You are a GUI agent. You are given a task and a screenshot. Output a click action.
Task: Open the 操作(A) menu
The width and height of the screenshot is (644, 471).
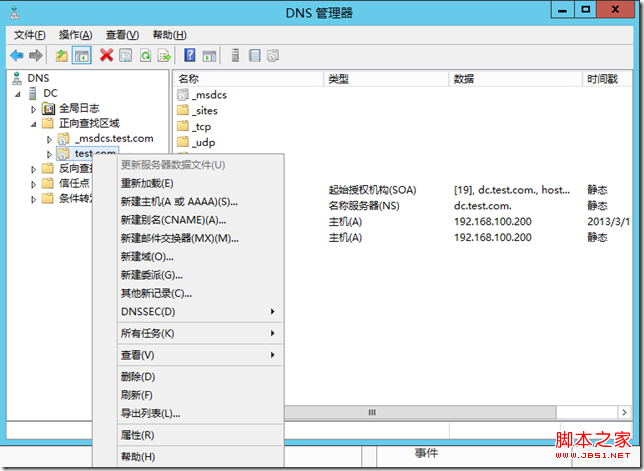click(x=76, y=35)
